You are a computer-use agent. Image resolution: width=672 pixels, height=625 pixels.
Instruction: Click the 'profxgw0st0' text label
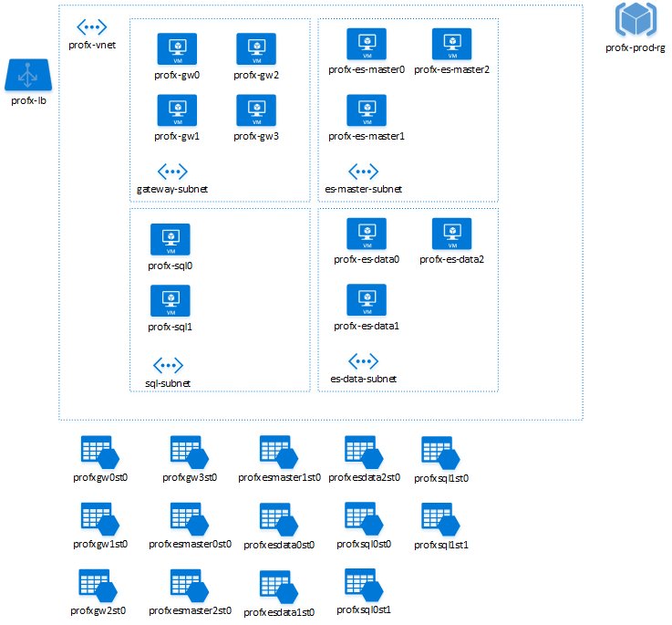tap(100, 477)
